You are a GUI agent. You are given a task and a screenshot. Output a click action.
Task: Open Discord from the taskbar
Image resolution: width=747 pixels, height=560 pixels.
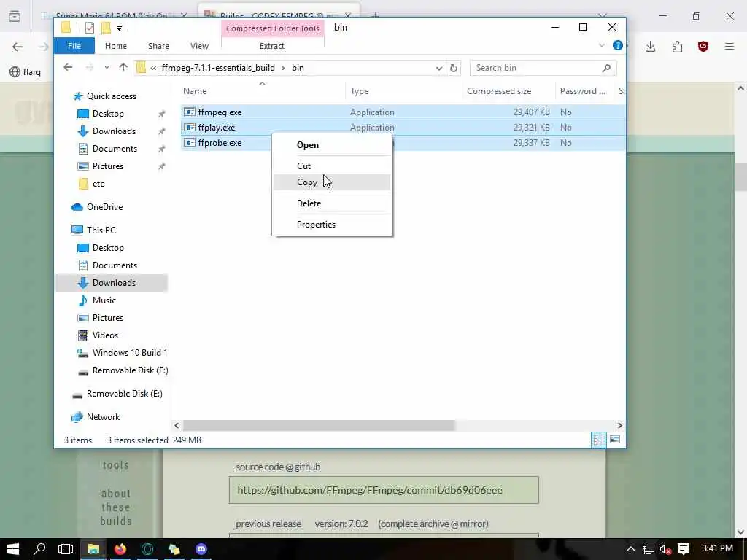(201, 549)
